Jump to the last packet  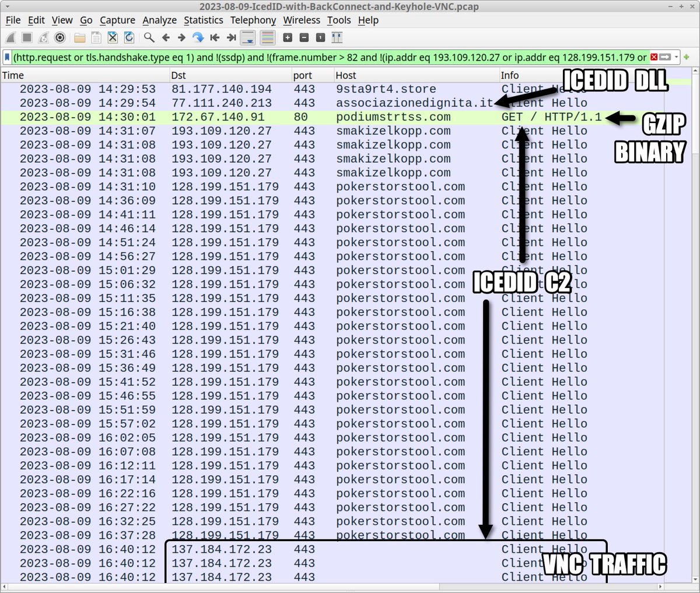231,38
